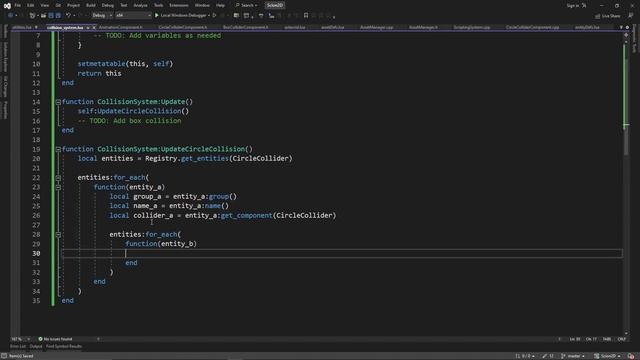This screenshot has width=640, height=360.
Task: Click the Open File toolbar icon
Action: pos(43,16)
